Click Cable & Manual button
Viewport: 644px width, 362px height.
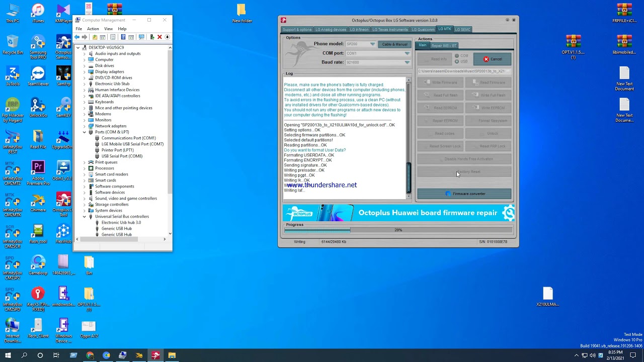pos(394,44)
